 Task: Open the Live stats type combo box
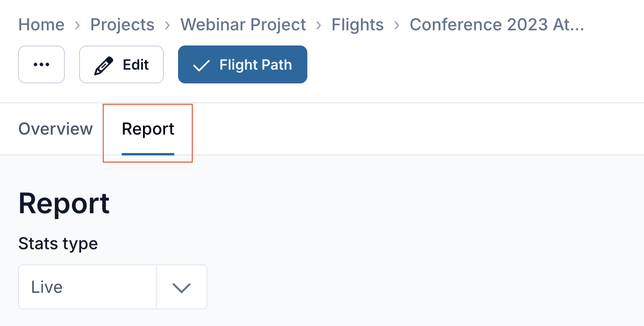click(88, 287)
